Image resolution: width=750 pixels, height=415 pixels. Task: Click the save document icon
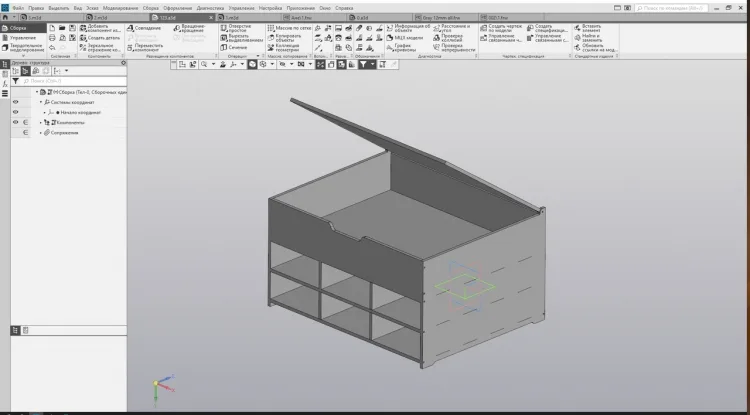(x=72, y=28)
